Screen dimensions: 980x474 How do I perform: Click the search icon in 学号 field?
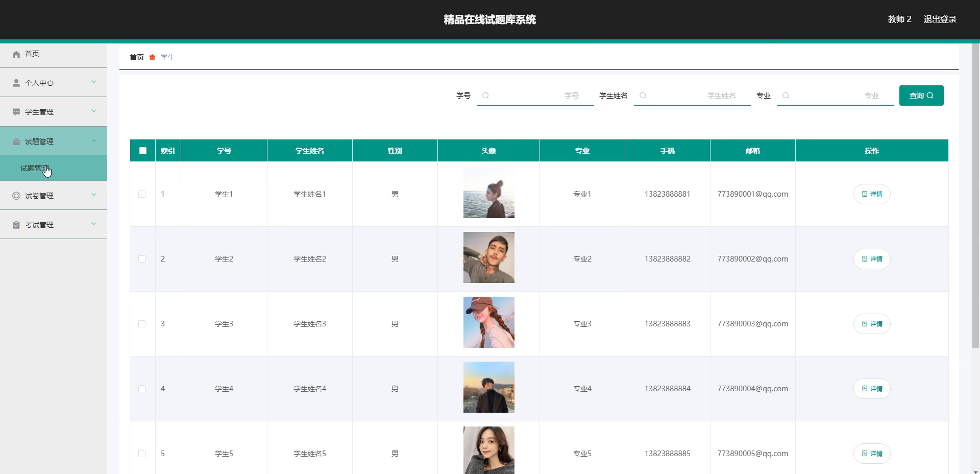click(485, 96)
